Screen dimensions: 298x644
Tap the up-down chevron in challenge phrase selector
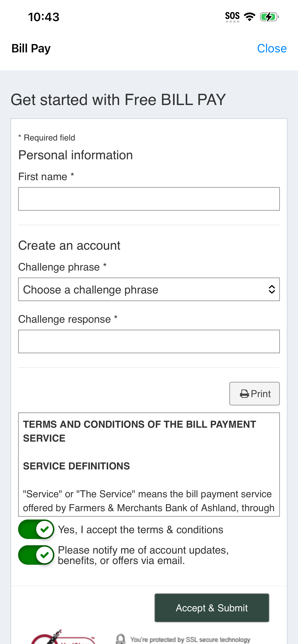point(272,290)
